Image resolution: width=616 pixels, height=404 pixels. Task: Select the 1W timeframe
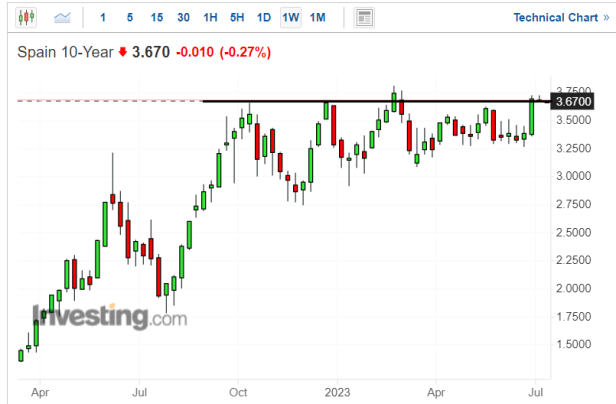[291, 18]
